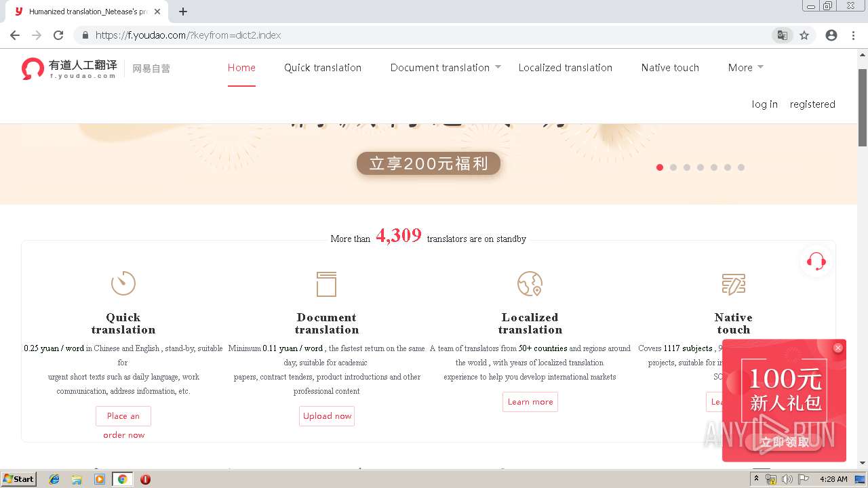Expand the Document translation dropdown arrow

coord(498,66)
